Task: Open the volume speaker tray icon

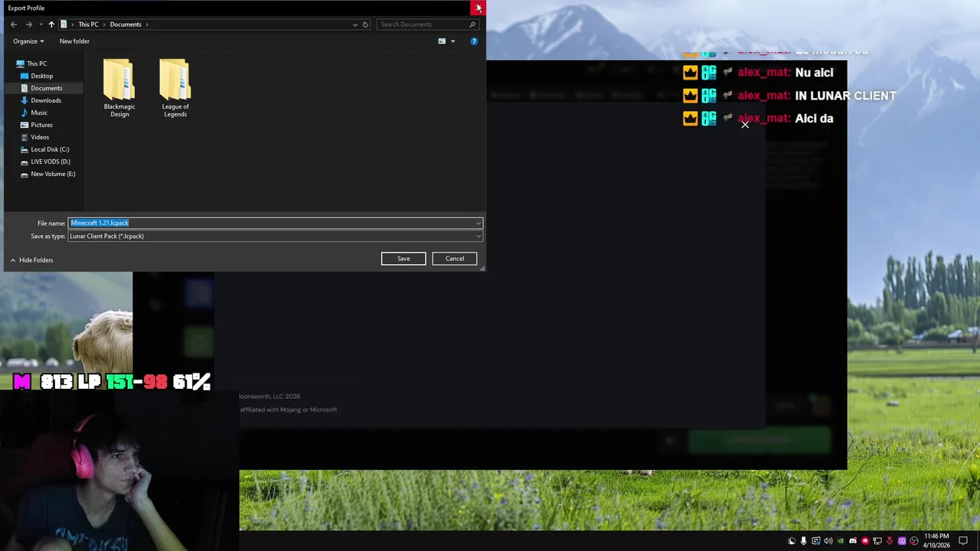Action: pyautogui.click(x=828, y=541)
